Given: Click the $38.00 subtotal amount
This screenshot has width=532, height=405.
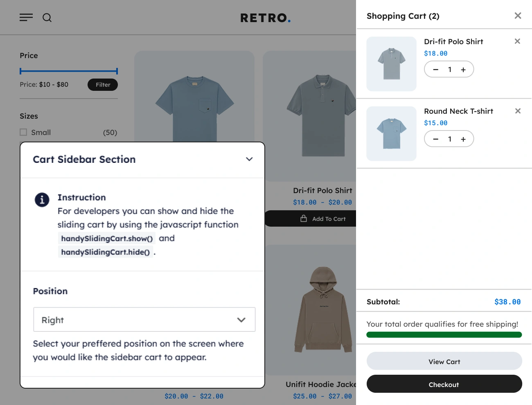Looking at the screenshot, I should click(x=507, y=302).
